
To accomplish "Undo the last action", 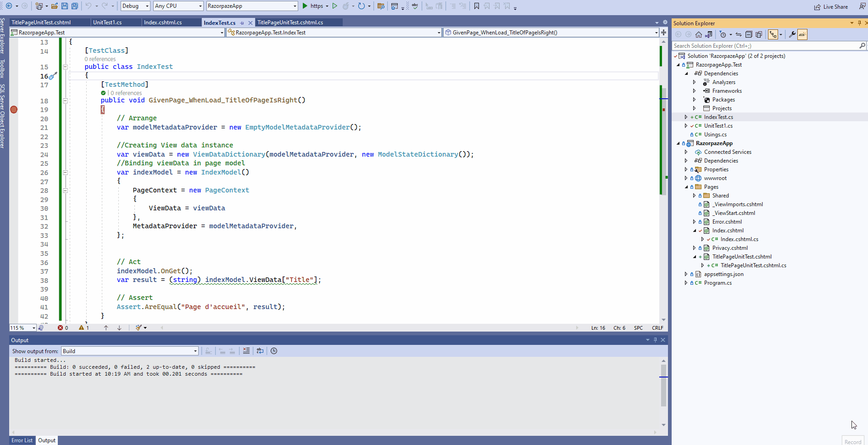I will [88, 6].
